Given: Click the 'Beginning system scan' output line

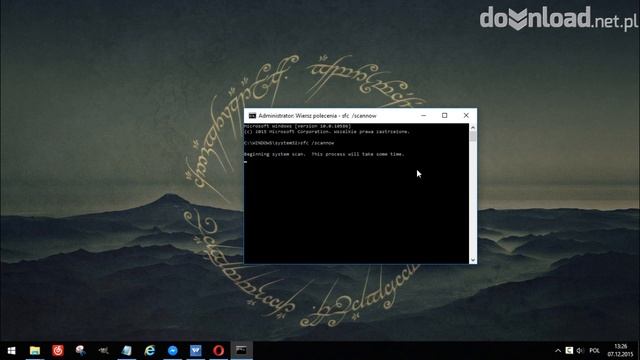Looking at the screenshot, I should (x=324, y=154).
